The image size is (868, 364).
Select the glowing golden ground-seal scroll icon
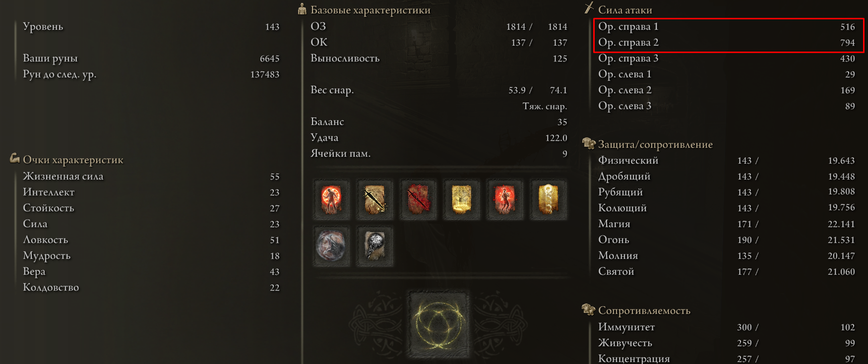click(x=462, y=199)
